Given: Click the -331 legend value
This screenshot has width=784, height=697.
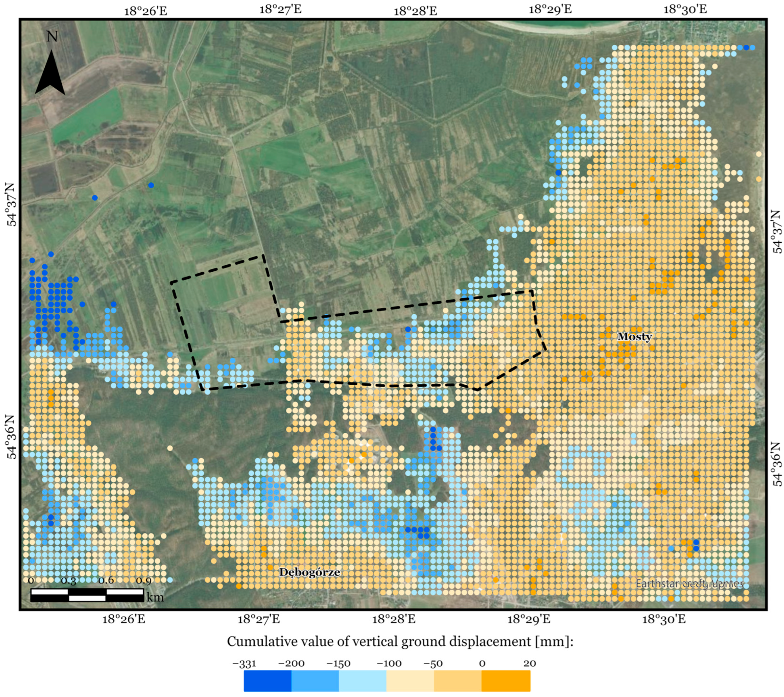Looking at the screenshot, I should point(244,663).
